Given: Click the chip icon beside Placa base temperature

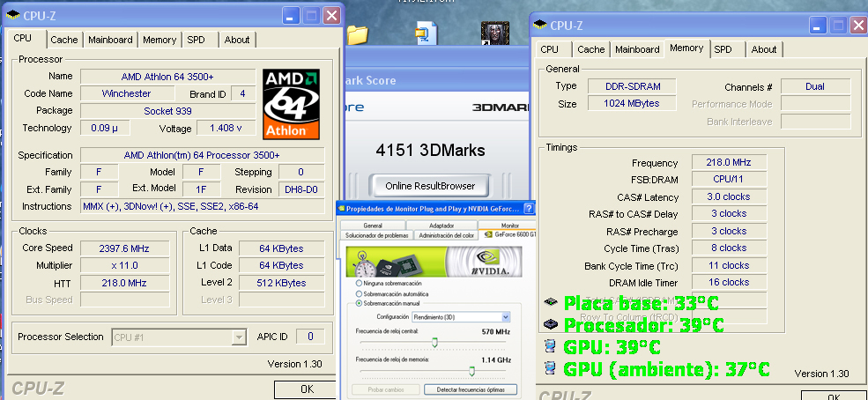Looking at the screenshot, I should (551, 302).
